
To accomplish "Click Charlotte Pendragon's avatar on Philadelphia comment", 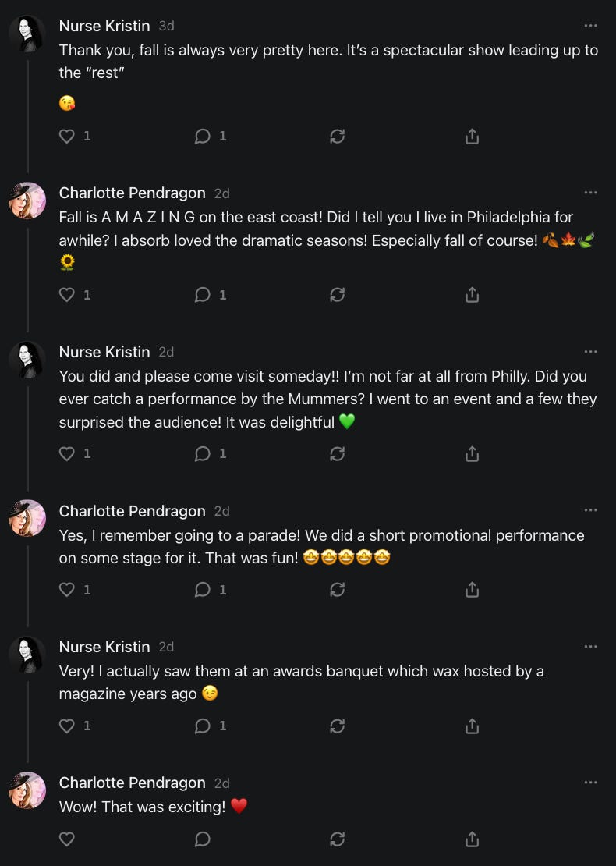I will (x=27, y=201).
